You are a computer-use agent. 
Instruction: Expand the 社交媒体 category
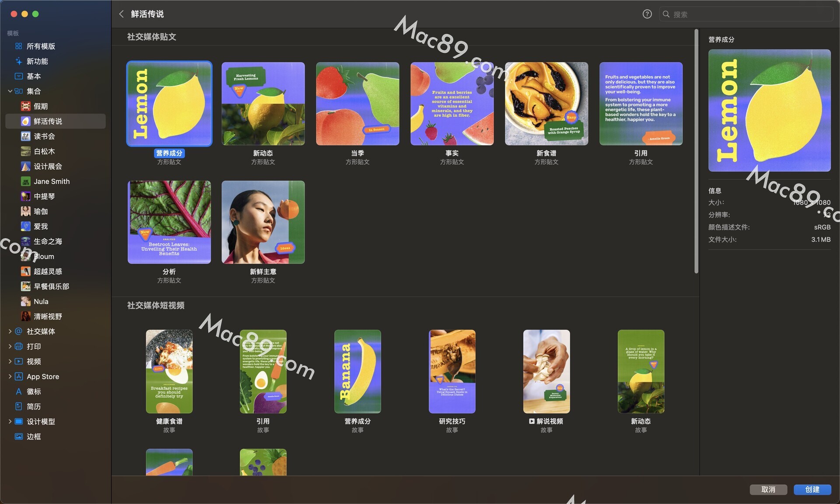point(10,331)
